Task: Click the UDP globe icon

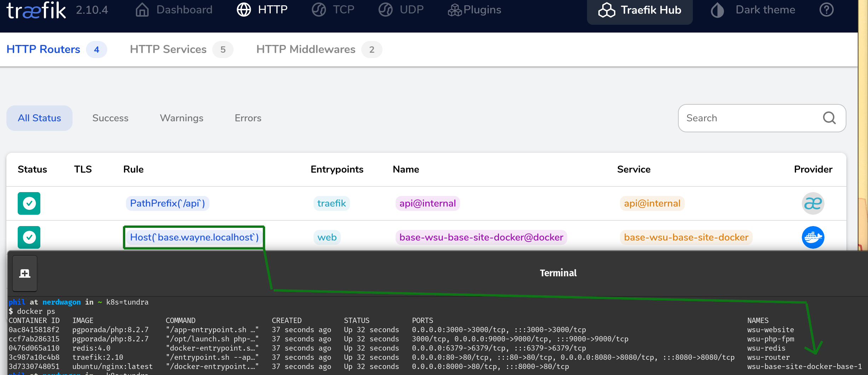Action: (386, 10)
